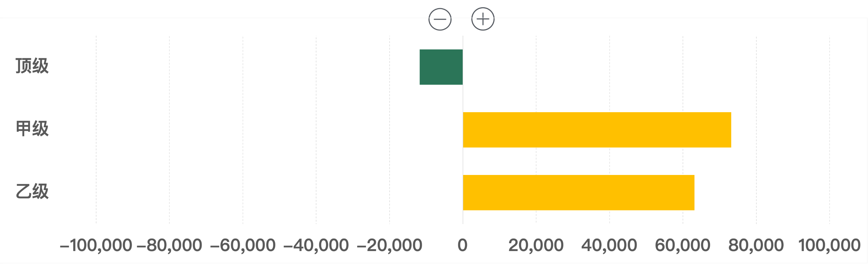
Task: Click the plus zoom-in icon
Action: 483,19
